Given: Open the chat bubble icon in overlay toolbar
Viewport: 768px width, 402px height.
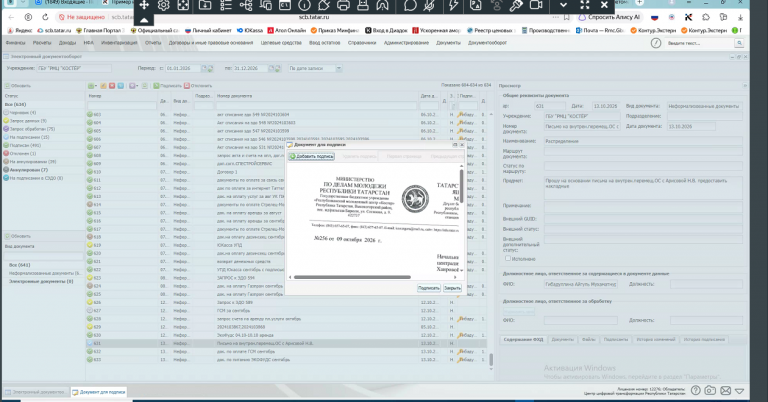Looking at the screenshot, I should click(x=410, y=5).
